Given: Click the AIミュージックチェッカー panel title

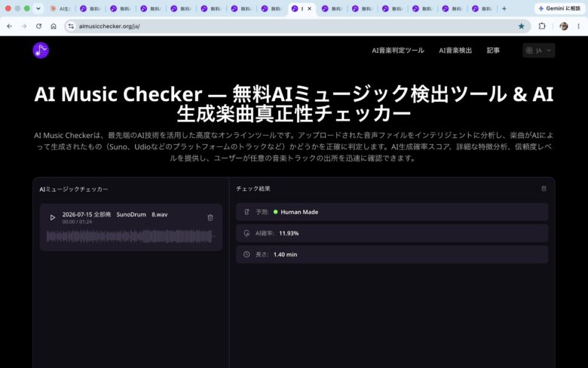Looking at the screenshot, I should (74, 189).
